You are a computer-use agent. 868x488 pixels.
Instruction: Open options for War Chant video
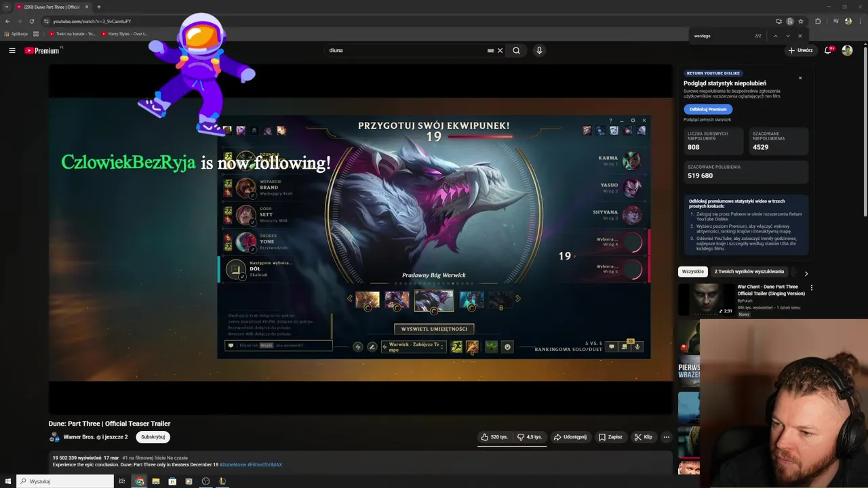[812, 288]
